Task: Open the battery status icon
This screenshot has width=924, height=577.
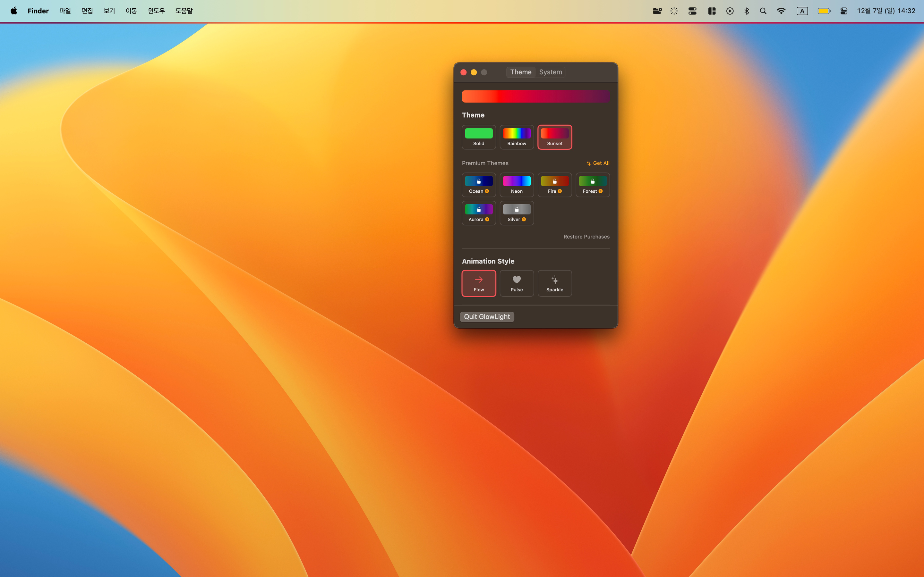Action: pyautogui.click(x=824, y=11)
